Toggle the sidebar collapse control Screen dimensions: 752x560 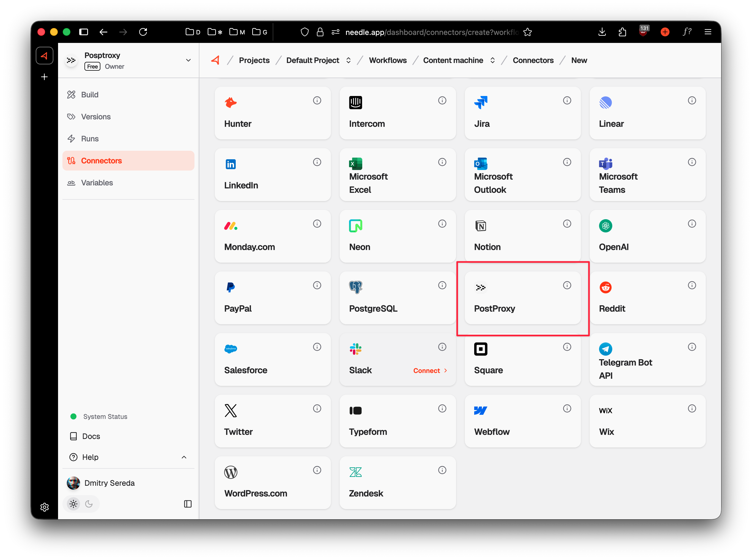coord(188,504)
